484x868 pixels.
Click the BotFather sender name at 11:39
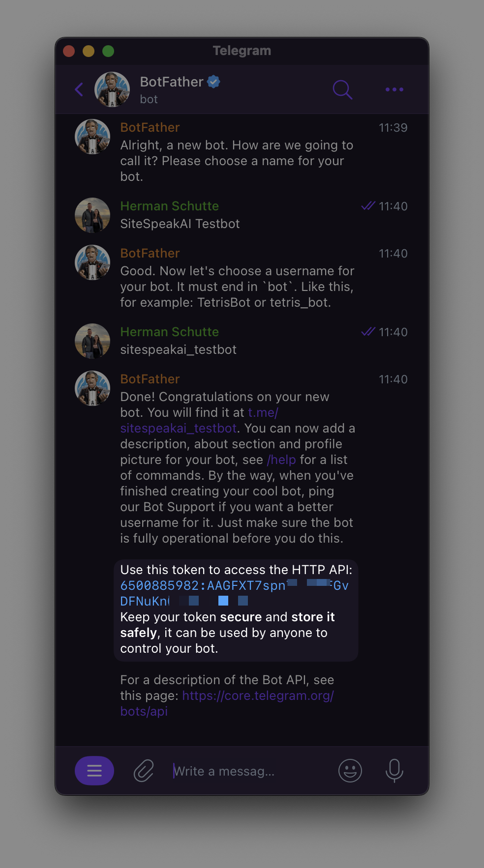point(150,127)
